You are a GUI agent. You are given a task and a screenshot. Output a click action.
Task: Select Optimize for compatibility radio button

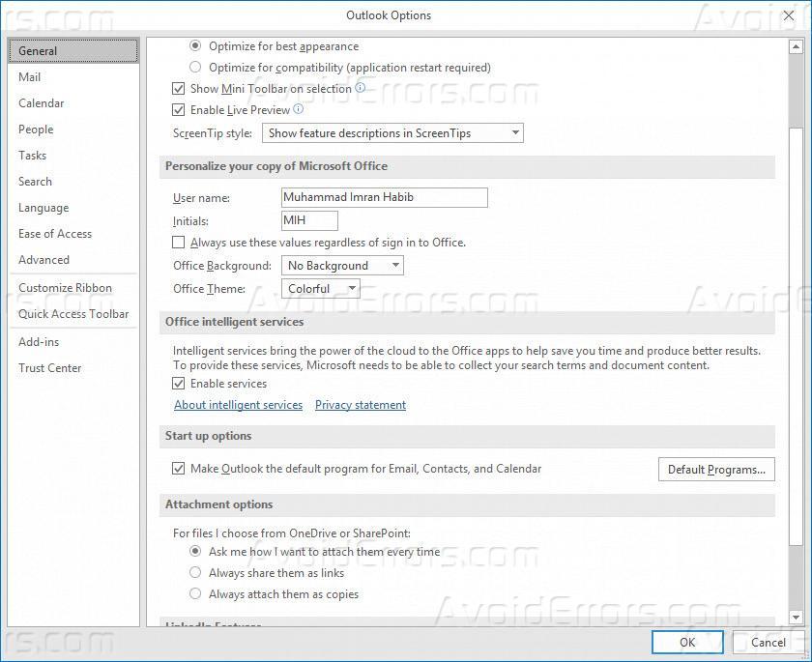click(x=196, y=68)
